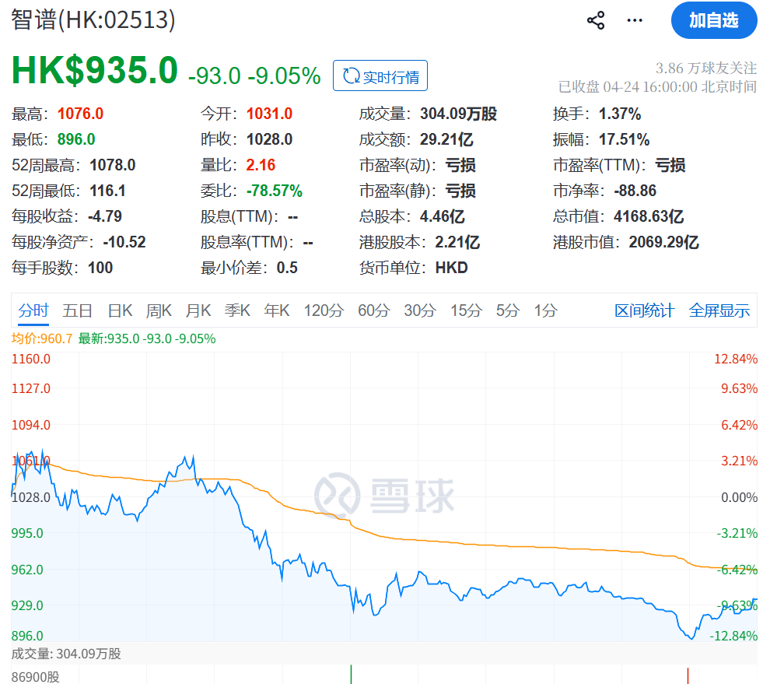784x684 pixels.
Task: Switch to the 季K chart tab
Action: [237, 311]
